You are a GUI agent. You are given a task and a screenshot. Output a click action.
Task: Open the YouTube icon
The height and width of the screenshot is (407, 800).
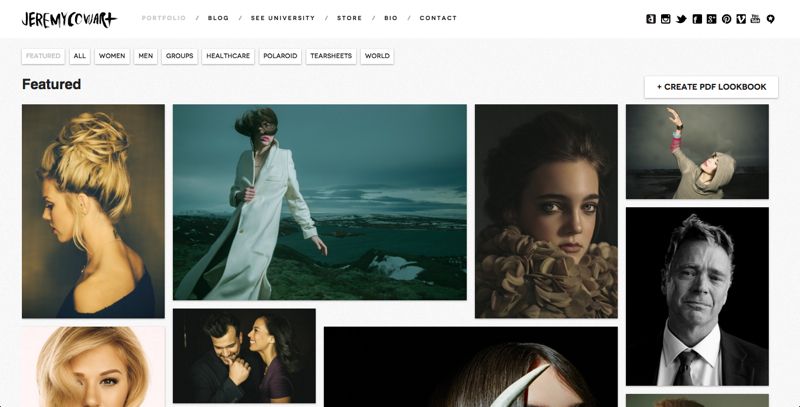coord(756,19)
